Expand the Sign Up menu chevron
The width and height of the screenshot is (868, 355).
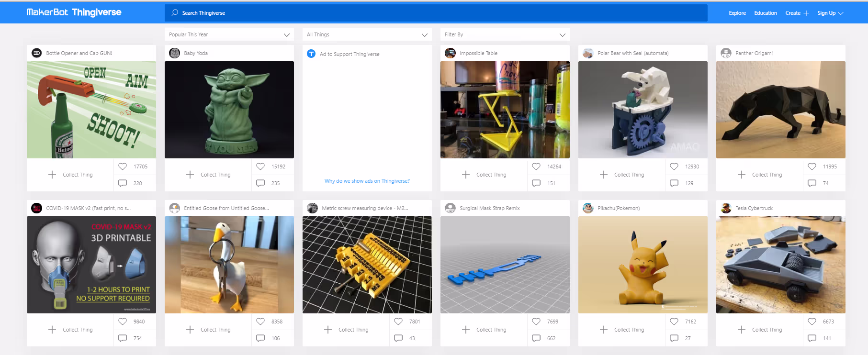pos(841,13)
